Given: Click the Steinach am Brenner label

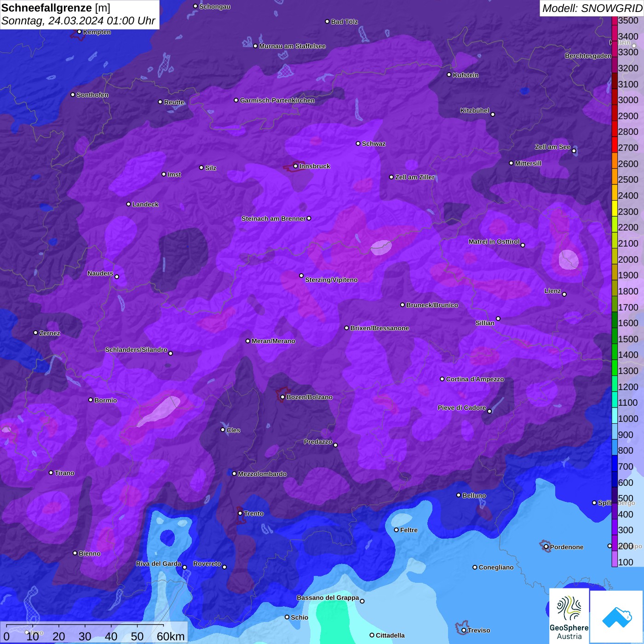Looking at the screenshot, I should click(273, 218).
